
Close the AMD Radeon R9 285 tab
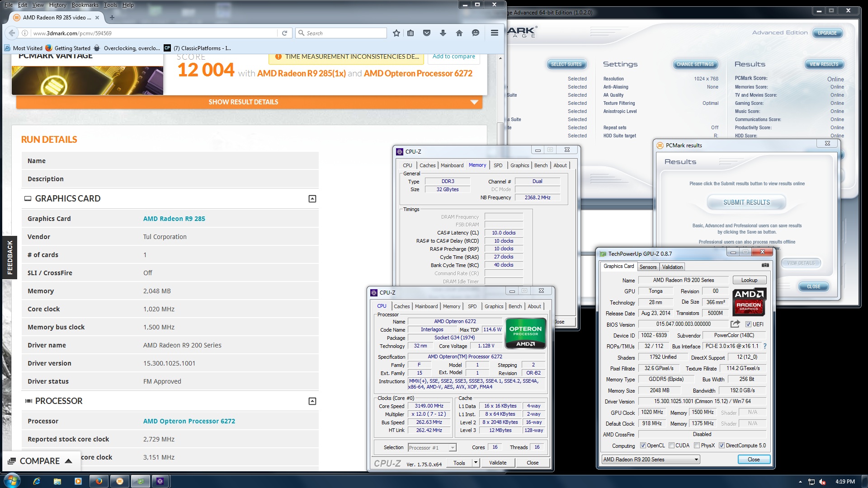pyautogui.click(x=97, y=18)
